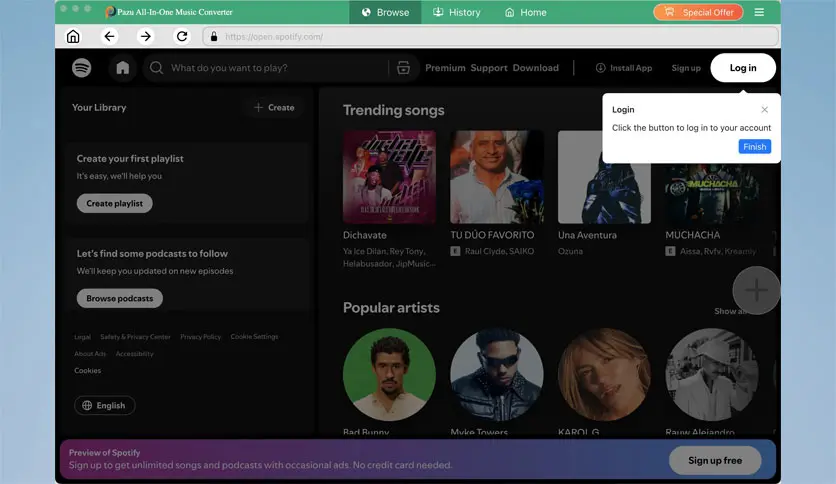Go forward with the right arrow icon
Viewport: 836px width, 484px height.
[146, 36]
